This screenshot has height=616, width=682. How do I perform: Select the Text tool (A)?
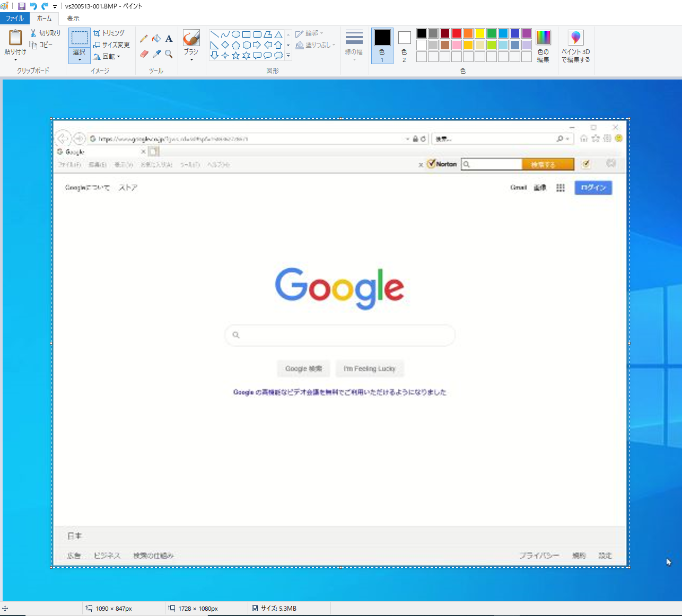pos(169,39)
